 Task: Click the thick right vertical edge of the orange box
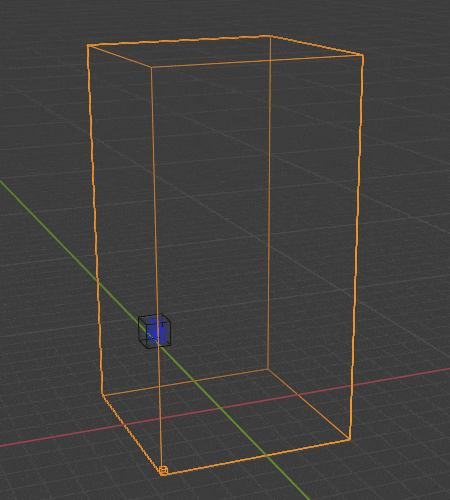pos(357,247)
